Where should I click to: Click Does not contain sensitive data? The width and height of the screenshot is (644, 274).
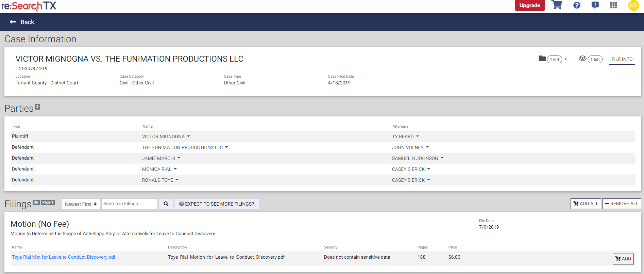point(357,257)
